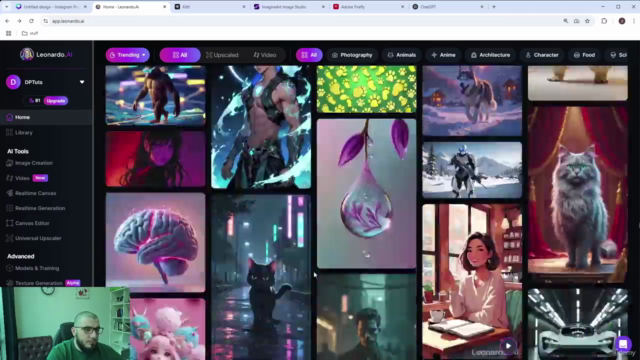The height and width of the screenshot is (360, 640).
Task: Click the browser back arrow
Action: pos(7,21)
